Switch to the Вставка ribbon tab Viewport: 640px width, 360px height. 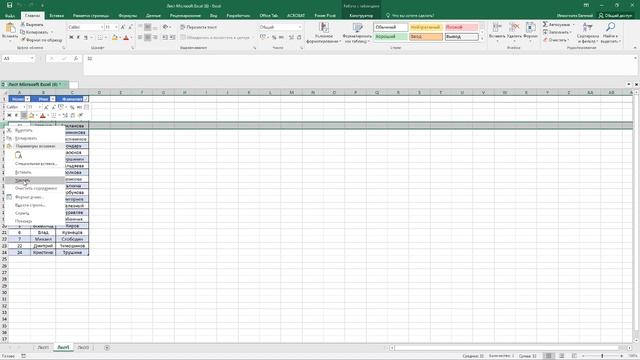57,16
